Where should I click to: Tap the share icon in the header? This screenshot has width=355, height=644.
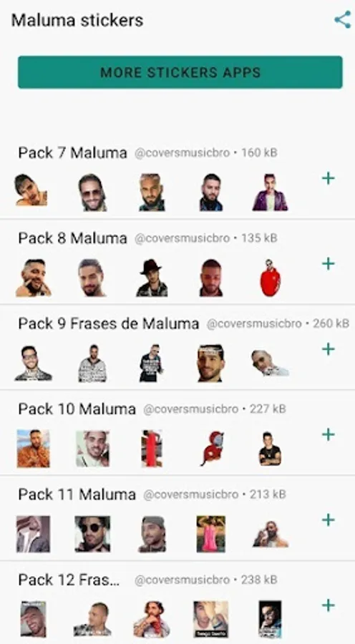tap(342, 20)
